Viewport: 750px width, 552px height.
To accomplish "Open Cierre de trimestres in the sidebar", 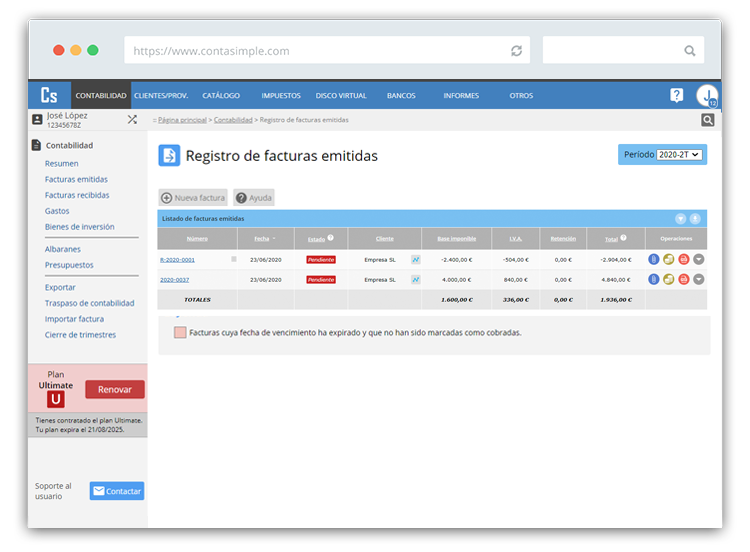I will click(x=80, y=335).
